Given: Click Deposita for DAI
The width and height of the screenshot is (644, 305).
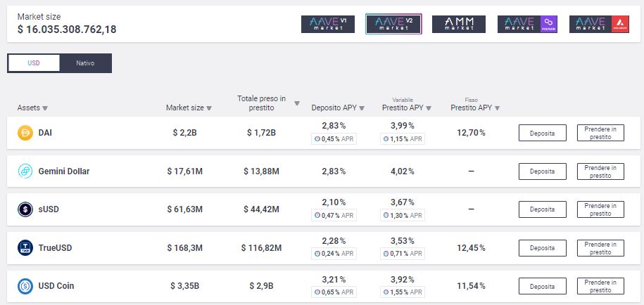Looking at the screenshot, I should [x=542, y=133].
